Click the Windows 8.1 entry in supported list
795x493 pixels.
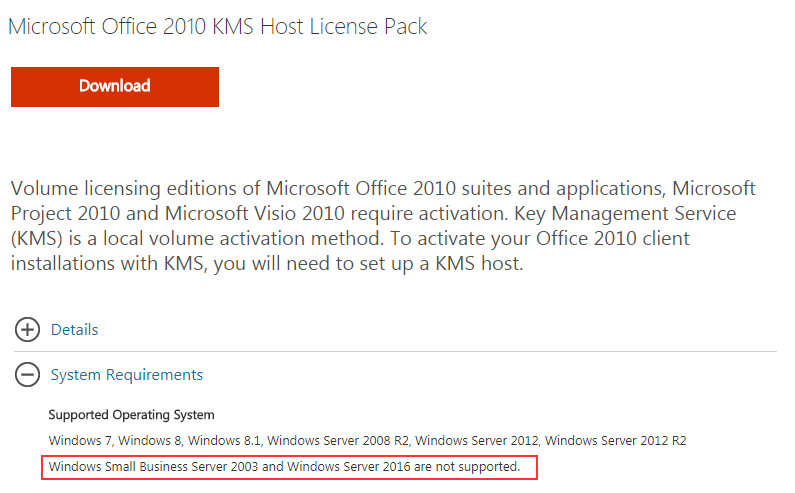pyautogui.click(x=224, y=440)
